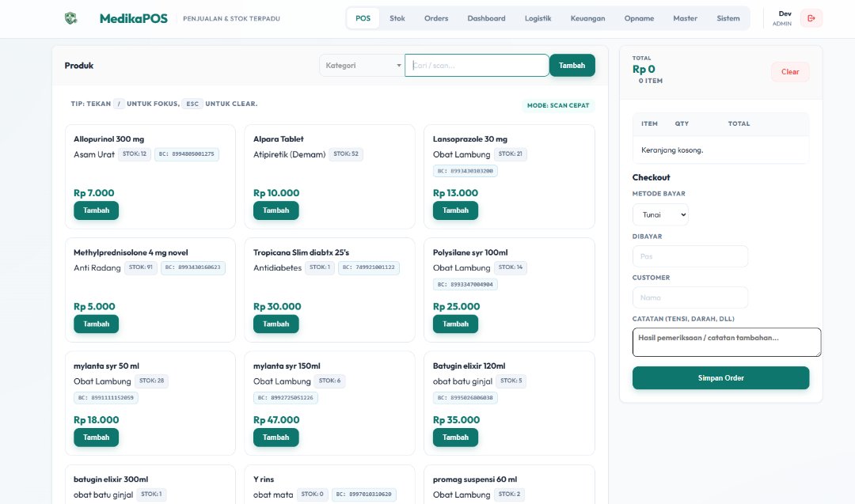Focus the Cari / scan search field
Image resolution: width=855 pixels, height=504 pixels.
pyautogui.click(x=477, y=66)
